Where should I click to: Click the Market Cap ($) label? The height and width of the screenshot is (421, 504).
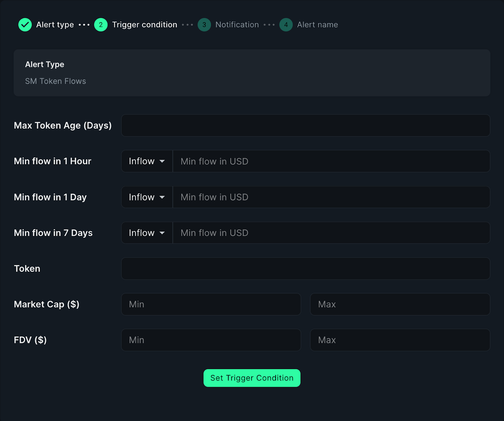pos(47,304)
